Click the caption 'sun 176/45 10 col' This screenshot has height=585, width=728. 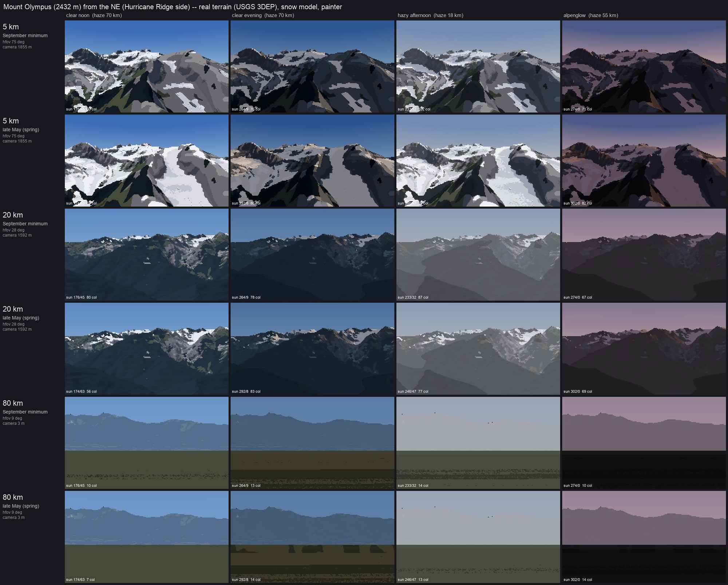[x=82, y=486]
